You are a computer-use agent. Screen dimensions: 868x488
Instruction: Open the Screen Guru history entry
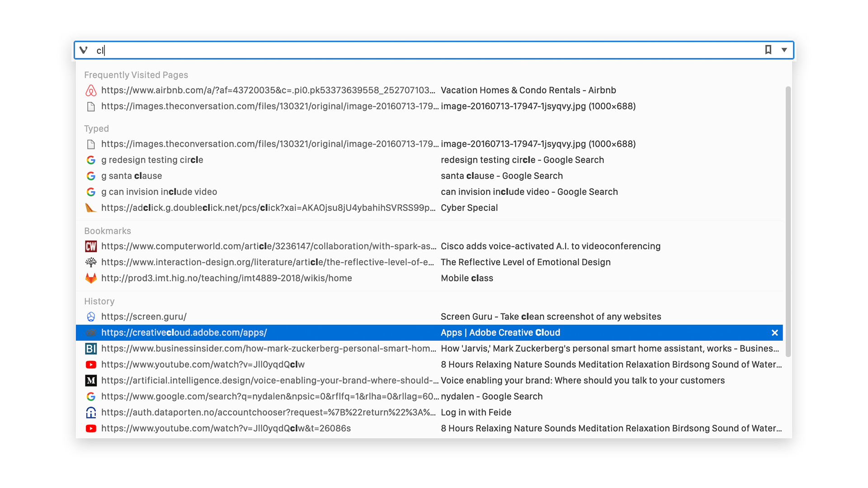click(271, 316)
